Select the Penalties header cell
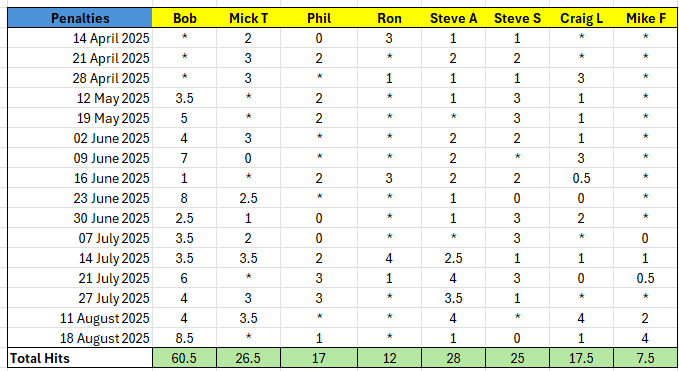The image size is (679, 371). point(80,18)
